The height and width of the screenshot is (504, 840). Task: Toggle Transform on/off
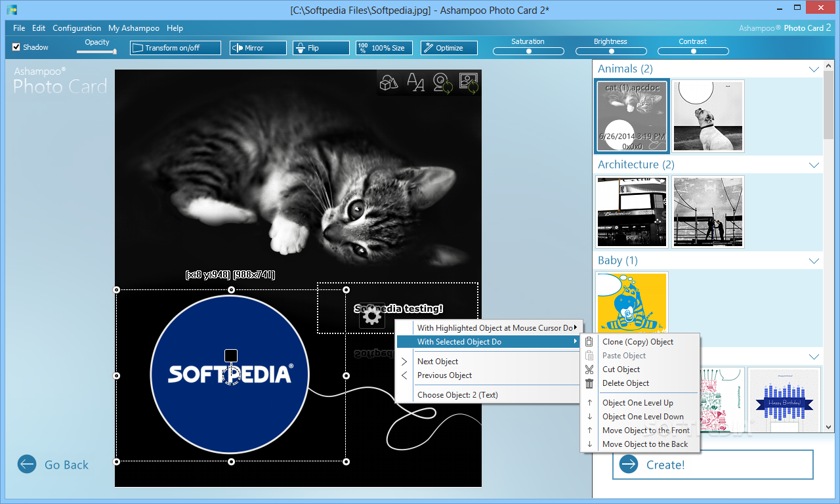click(175, 48)
